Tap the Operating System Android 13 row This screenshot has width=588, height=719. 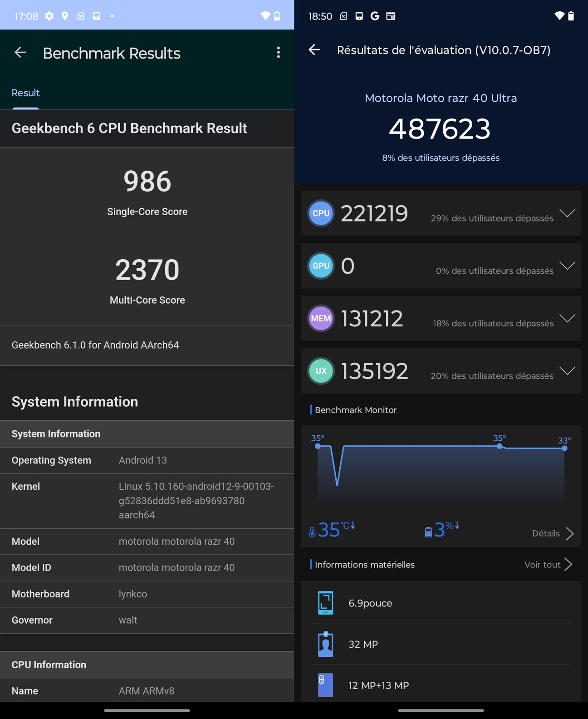click(x=147, y=460)
